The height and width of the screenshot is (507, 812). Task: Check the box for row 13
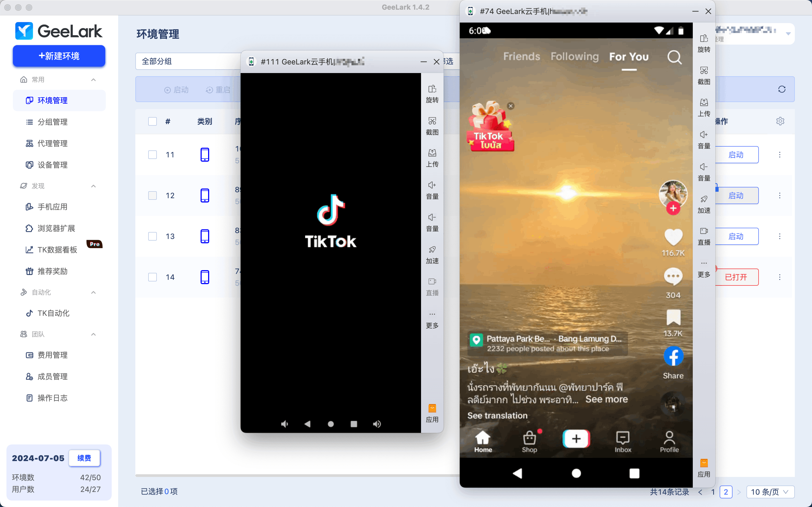(x=153, y=236)
